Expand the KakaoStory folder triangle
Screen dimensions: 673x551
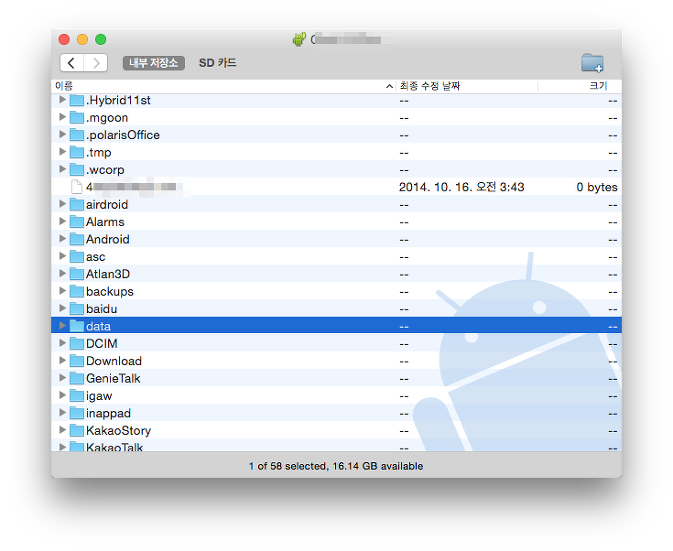tap(62, 430)
